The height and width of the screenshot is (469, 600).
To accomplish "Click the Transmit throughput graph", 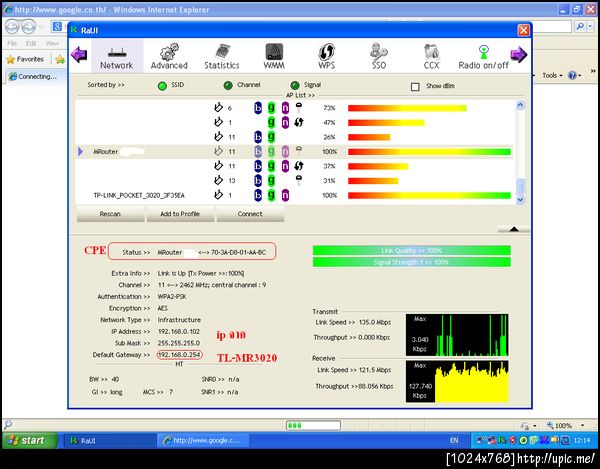I will [457, 335].
